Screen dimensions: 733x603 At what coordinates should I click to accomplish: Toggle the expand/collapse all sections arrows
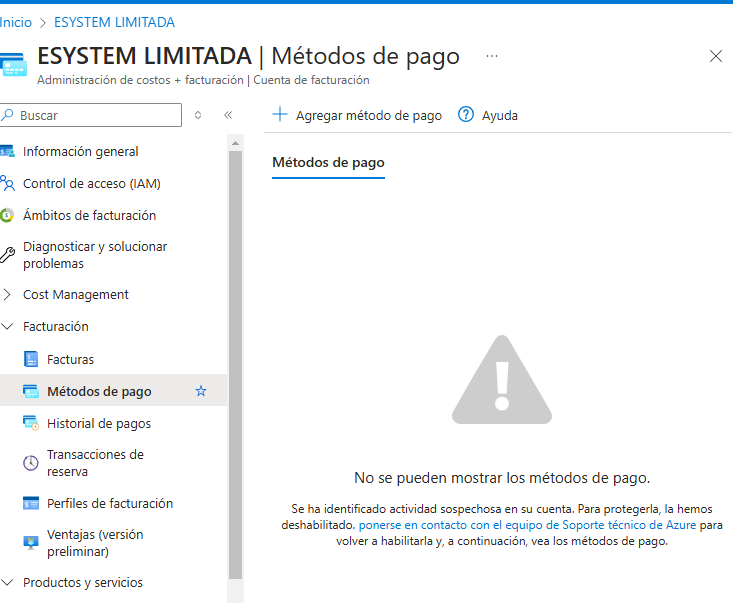click(x=198, y=115)
